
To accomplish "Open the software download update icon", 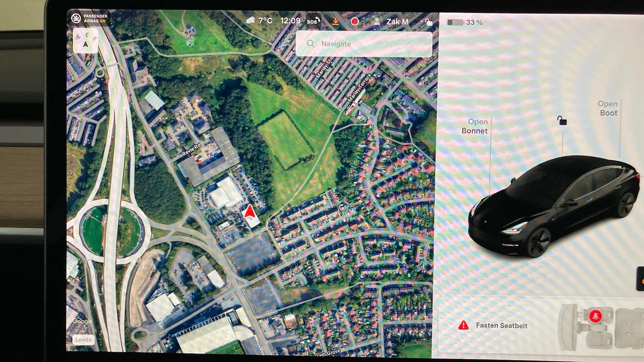I will tap(335, 21).
